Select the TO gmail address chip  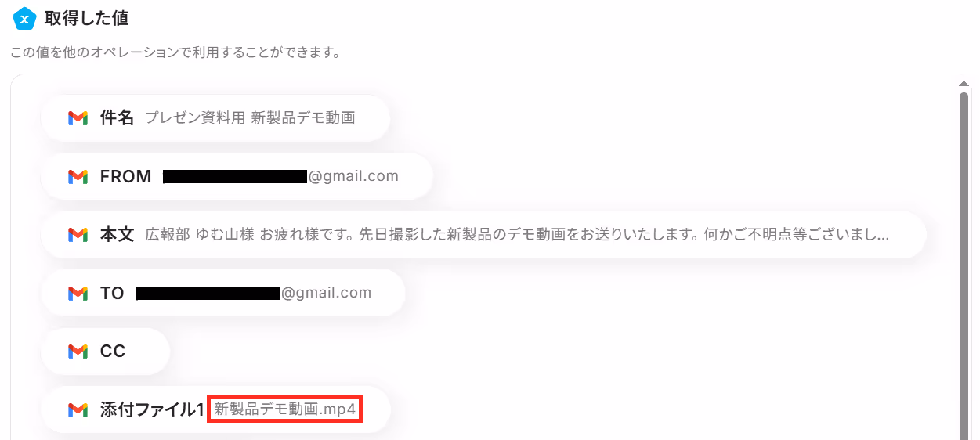coord(223,293)
